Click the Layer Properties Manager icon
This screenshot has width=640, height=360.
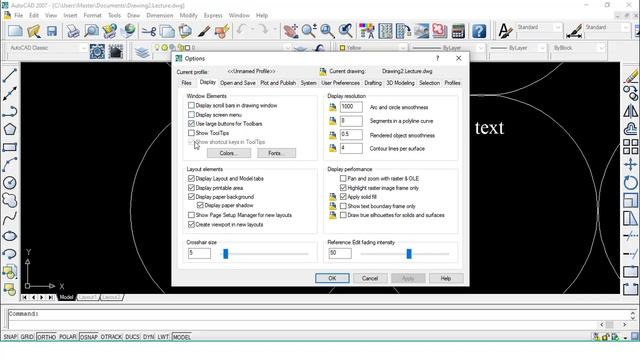[142, 52]
